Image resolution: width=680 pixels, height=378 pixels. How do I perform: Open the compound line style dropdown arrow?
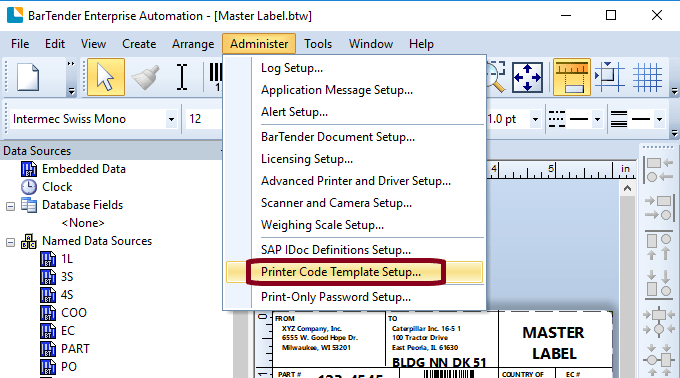[x=659, y=119]
